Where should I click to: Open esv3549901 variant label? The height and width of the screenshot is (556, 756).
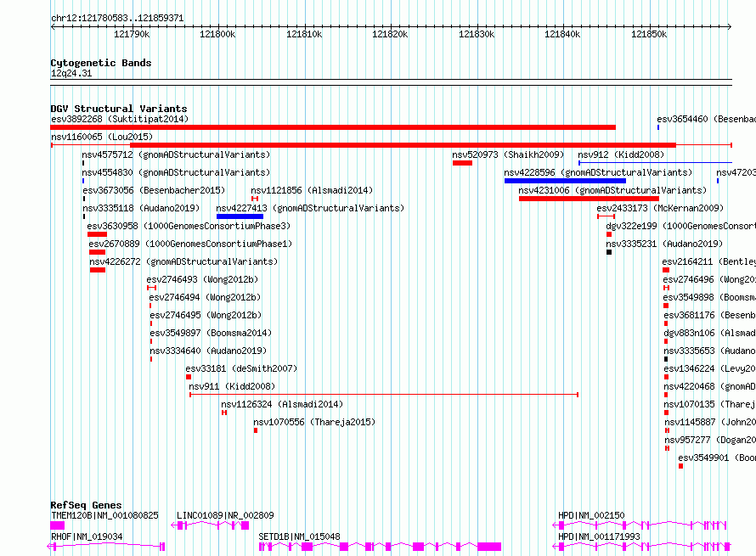pos(717,458)
